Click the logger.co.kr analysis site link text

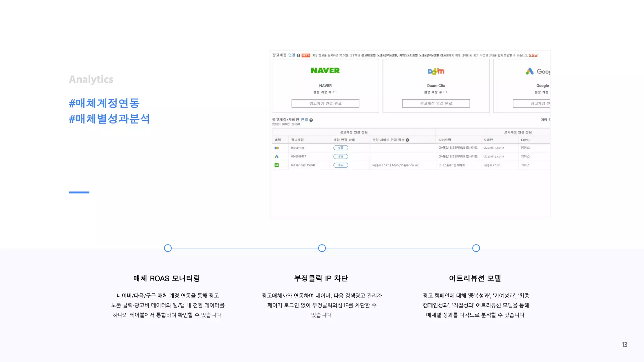pyautogui.click(x=395, y=165)
